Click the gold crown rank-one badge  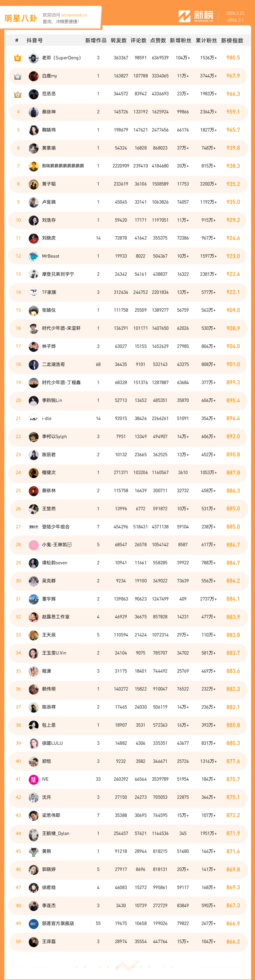pos(17,58)
